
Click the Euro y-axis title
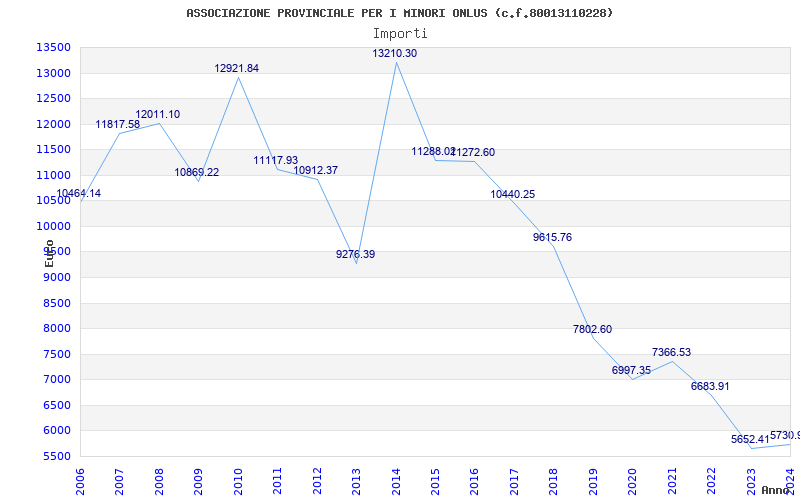coord(49,254)
